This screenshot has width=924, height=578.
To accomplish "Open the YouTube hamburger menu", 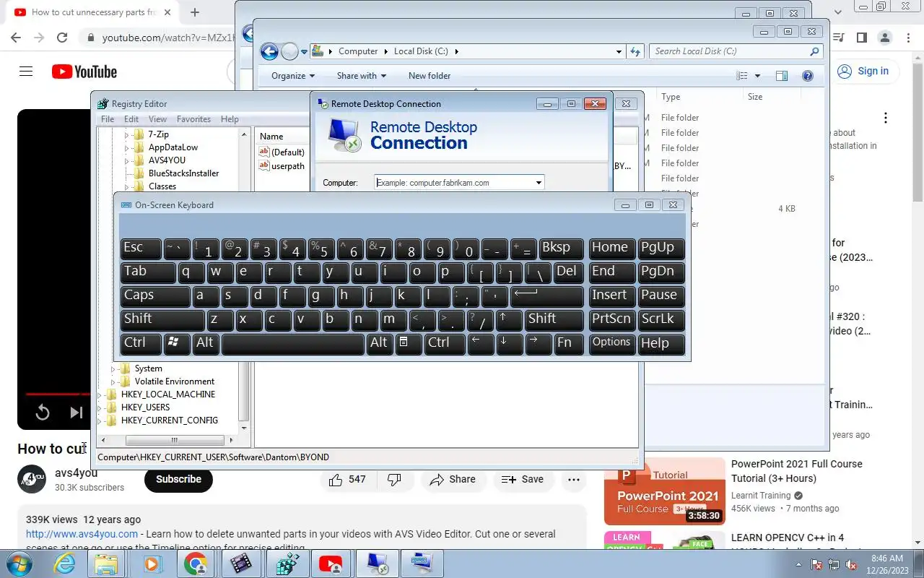I will tap(26, 72).
